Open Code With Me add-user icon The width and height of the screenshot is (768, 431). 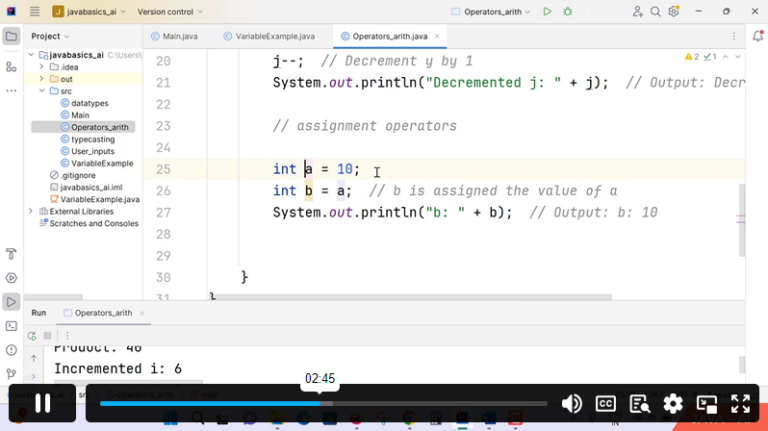[637, 11]
